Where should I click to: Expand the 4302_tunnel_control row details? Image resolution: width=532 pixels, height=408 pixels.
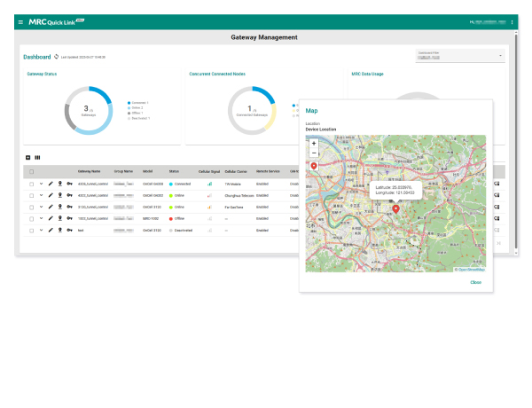pyautogui.click(x=41, y=195)
